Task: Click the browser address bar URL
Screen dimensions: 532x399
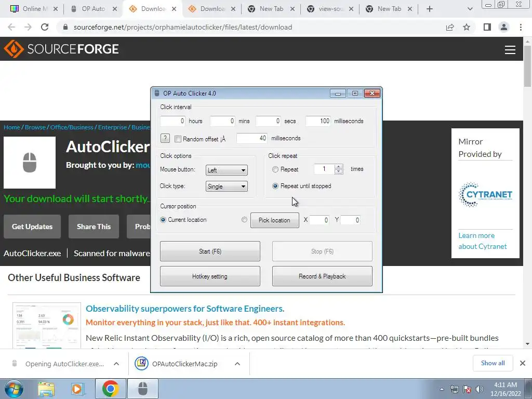Action: 183,27
